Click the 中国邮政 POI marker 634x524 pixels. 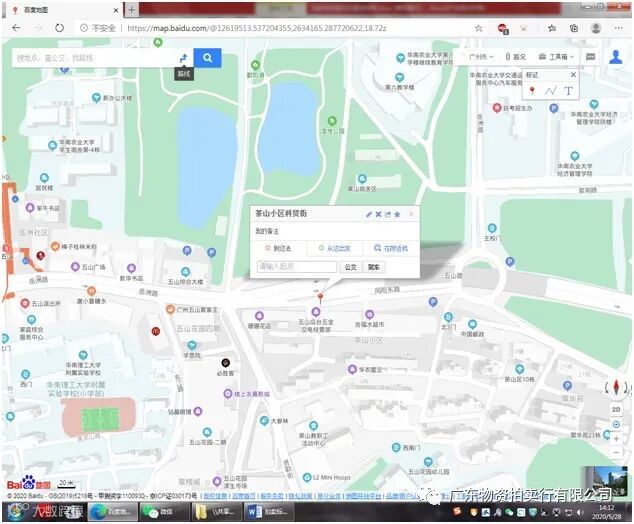(472, 324)
